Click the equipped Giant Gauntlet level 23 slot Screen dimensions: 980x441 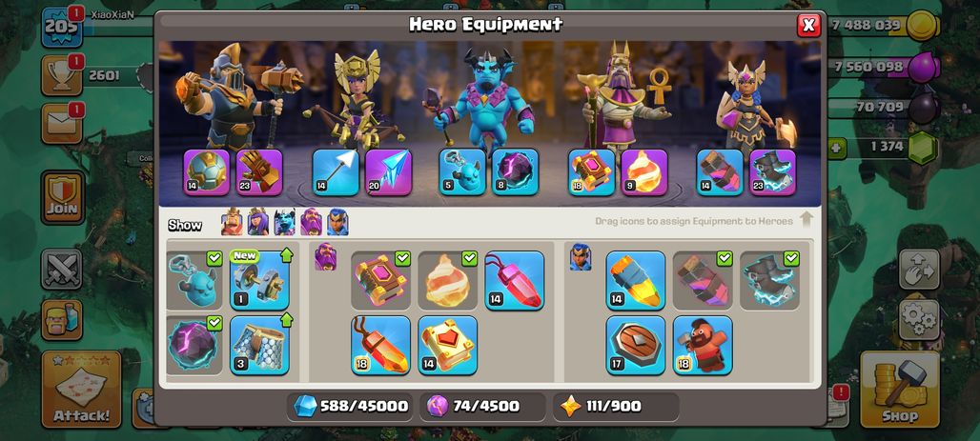259,171
